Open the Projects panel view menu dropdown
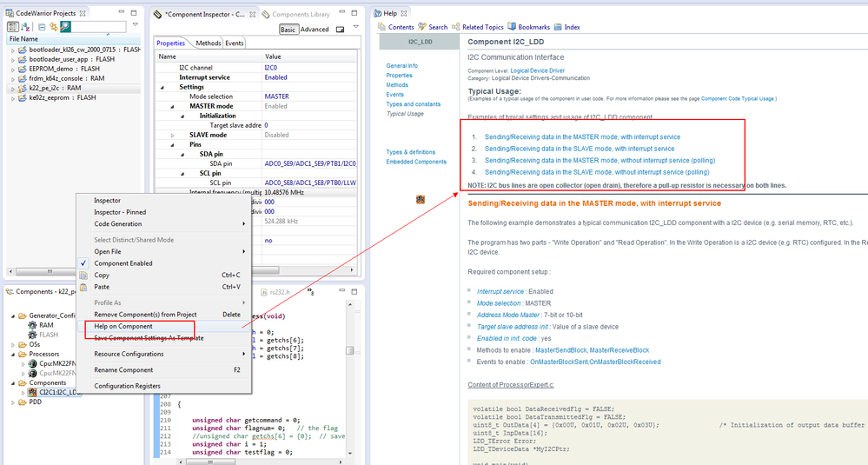Screen dimensions: 868x465 (x=135, y=25)
